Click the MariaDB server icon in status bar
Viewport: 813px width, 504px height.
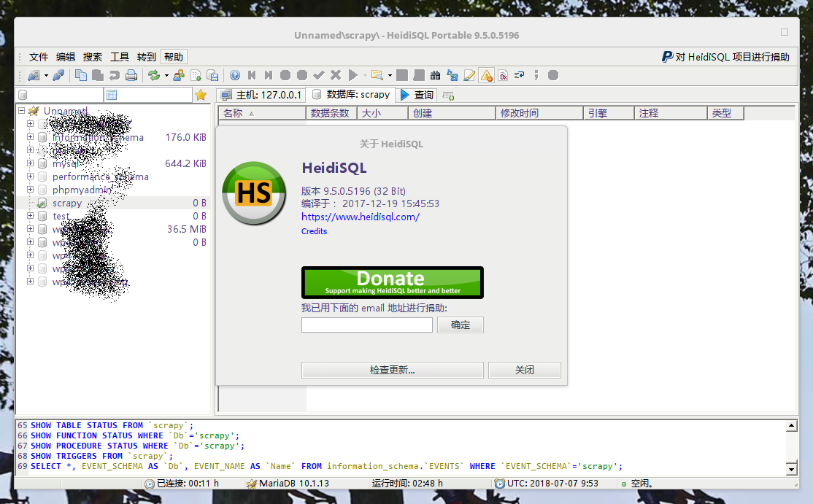[252, 484]
